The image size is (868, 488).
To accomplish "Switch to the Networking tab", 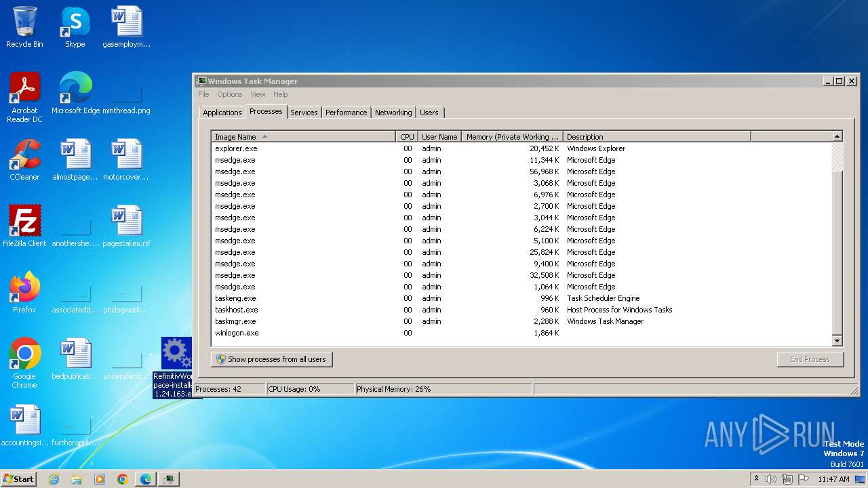I will click(393, 113).
